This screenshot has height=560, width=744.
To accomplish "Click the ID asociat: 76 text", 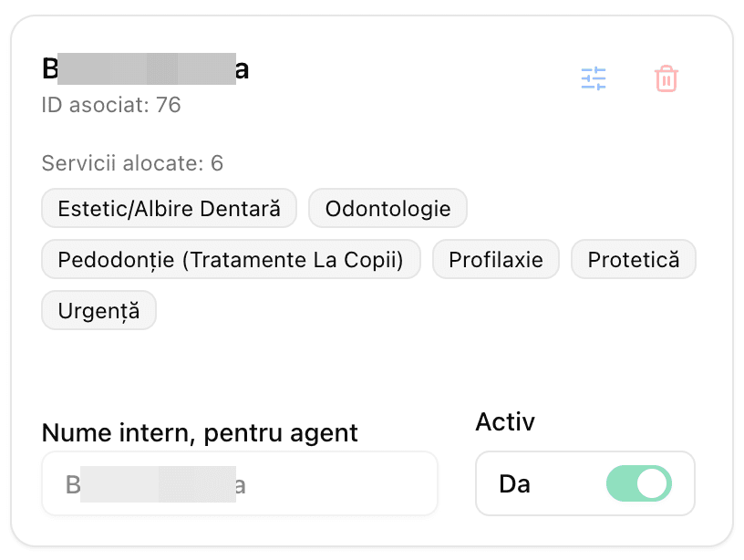I will [x=110, y=105].
